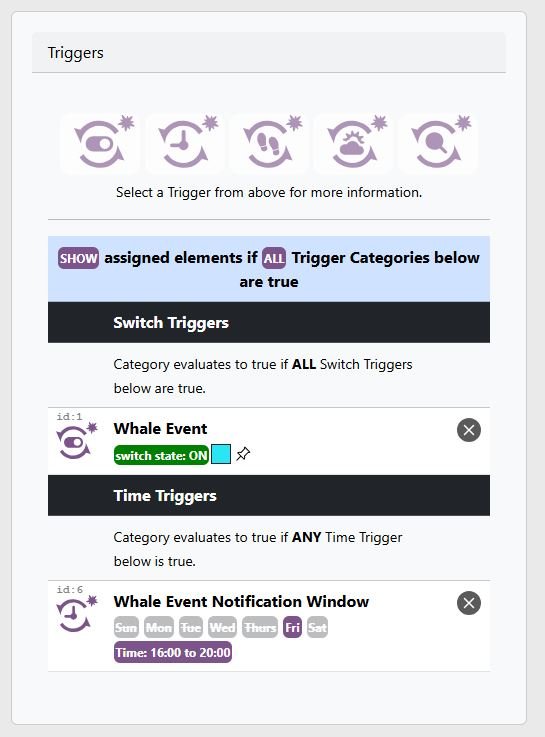Click the Time: 16:00 to 20:00 badge
Image resolution: width=545 pixels, height=737 pixels.
(x=173, y=652)
